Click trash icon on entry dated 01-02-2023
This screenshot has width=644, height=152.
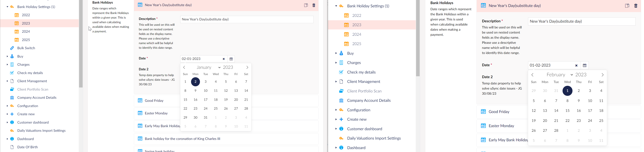pos(636,5)
